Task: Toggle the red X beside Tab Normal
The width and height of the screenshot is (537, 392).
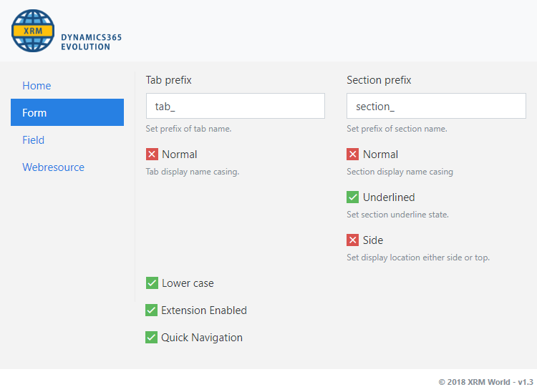Action: pos(152,155)
